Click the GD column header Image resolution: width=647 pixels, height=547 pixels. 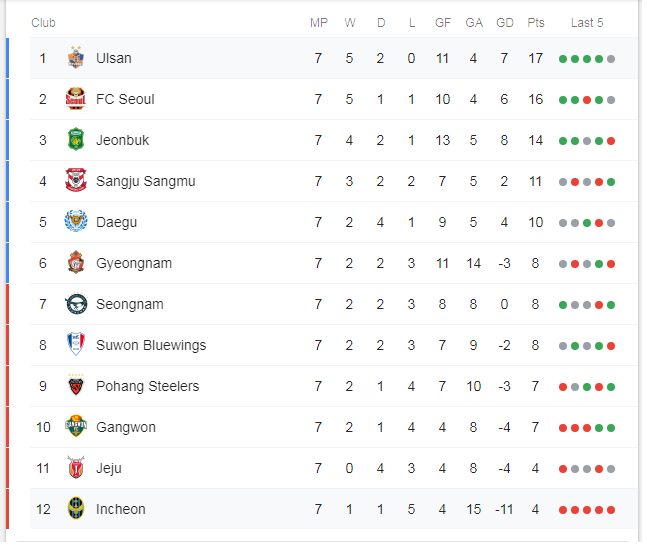(x=505, y=23)
